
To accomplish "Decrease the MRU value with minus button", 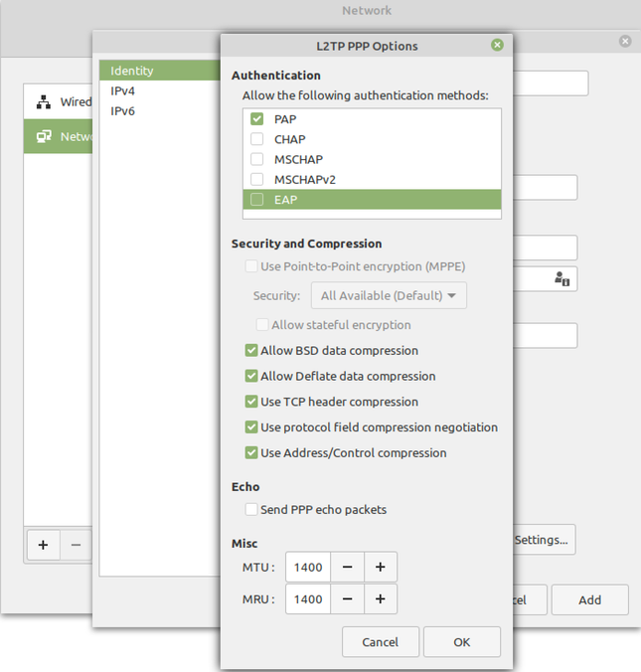I will click(347, 599).
